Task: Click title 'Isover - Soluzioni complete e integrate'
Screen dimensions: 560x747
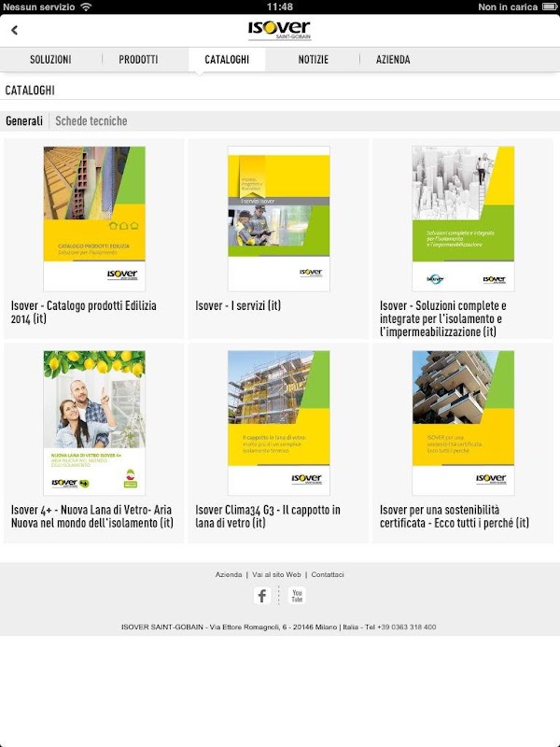Action: (442, 318)
